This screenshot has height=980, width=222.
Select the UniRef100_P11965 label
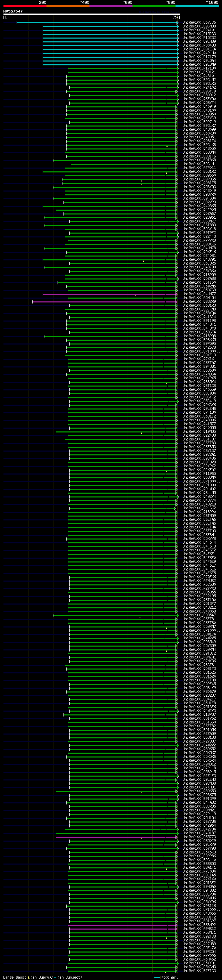(199, 473)
